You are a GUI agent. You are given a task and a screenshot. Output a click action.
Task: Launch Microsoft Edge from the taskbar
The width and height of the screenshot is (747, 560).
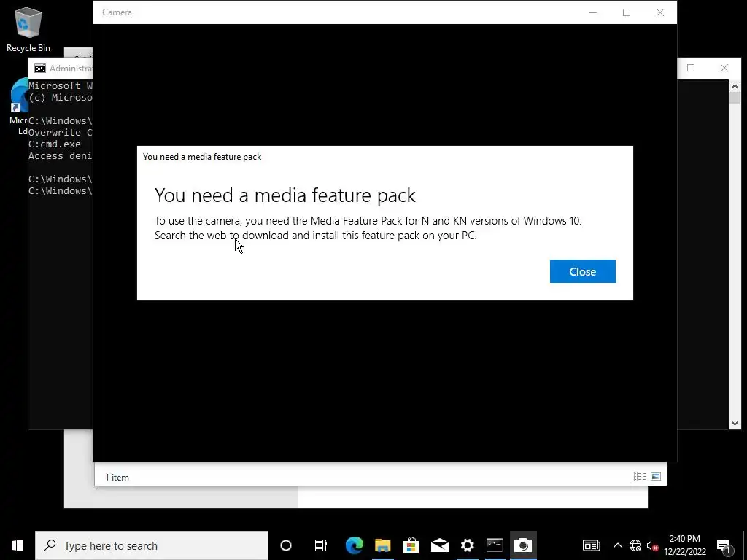(x=354, y=545)
